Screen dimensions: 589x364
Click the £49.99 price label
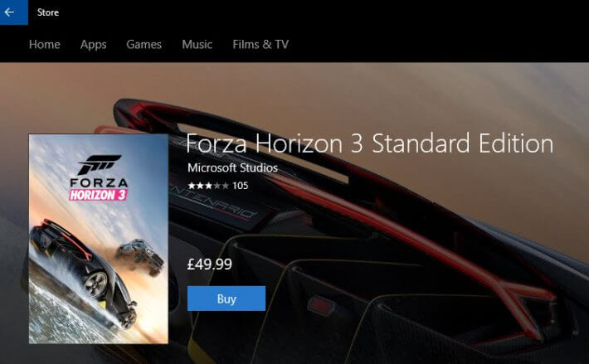tap(210, 265)
